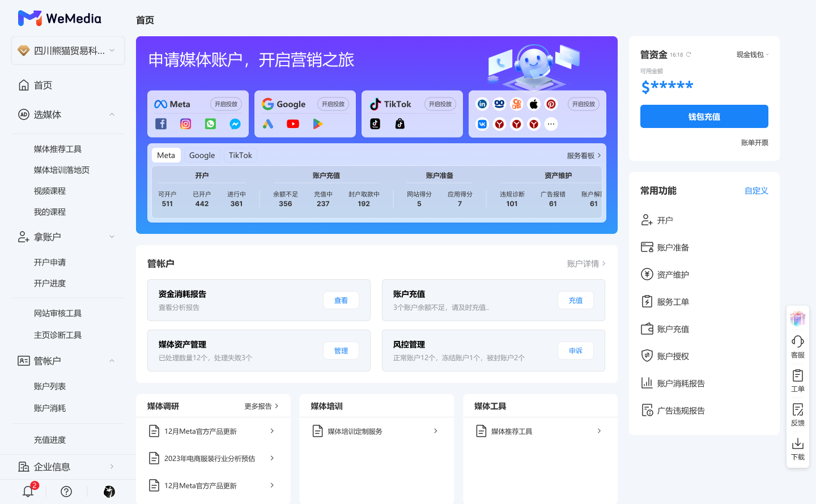
Task: Click 申诉 for 风控管理
Action: coord(576,351)
